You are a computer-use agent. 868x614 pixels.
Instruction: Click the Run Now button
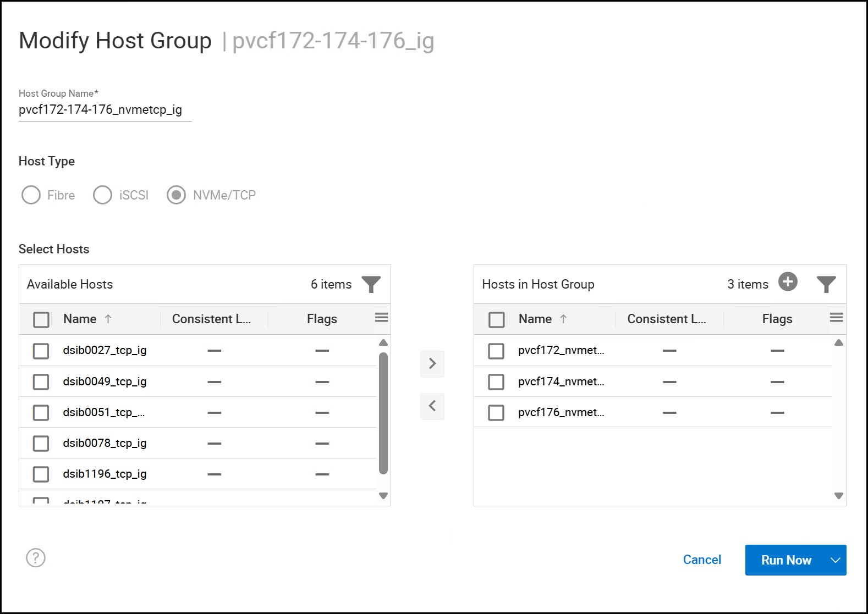coord(786,560)
